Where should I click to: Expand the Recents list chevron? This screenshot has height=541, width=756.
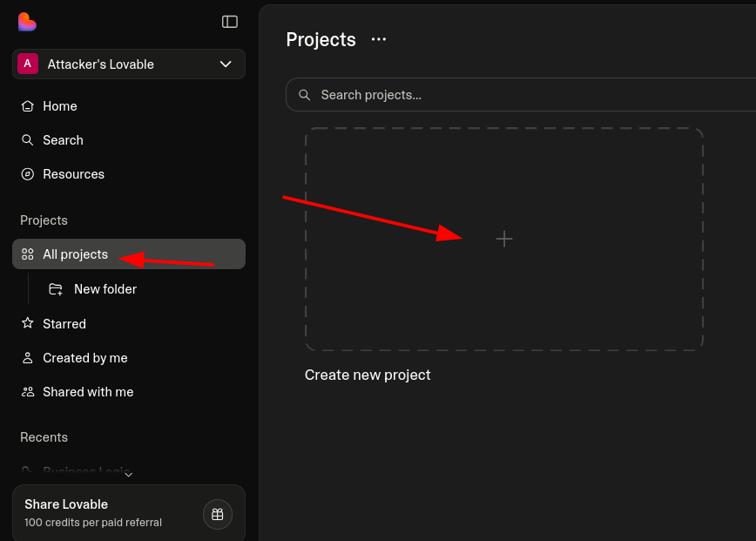[128, 474]
